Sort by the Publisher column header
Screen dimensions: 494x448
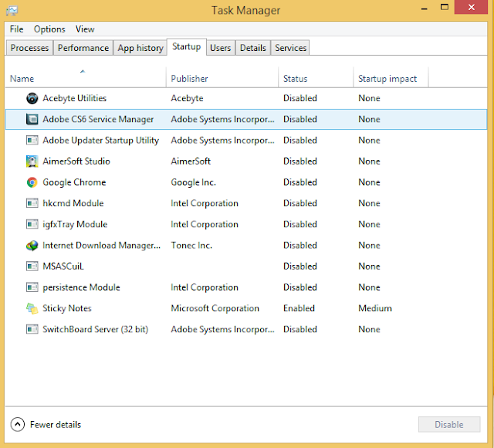[222, 77]
